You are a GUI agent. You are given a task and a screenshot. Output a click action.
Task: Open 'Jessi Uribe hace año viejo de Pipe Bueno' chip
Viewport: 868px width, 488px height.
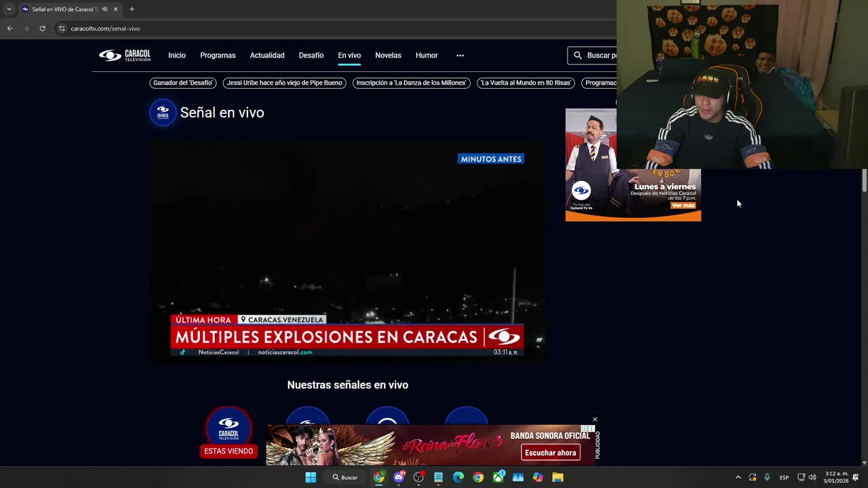click(x=284, y=83)
